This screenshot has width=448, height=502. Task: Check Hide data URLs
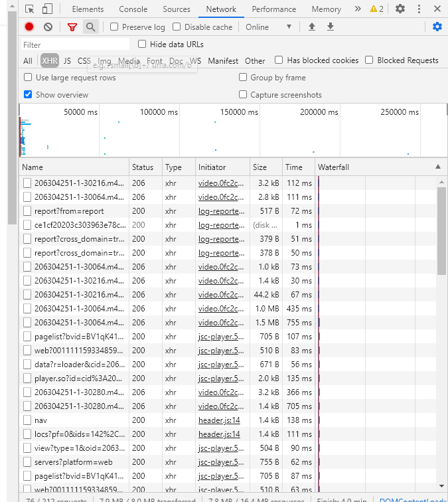pyautogui.click(x=142, y=44)
